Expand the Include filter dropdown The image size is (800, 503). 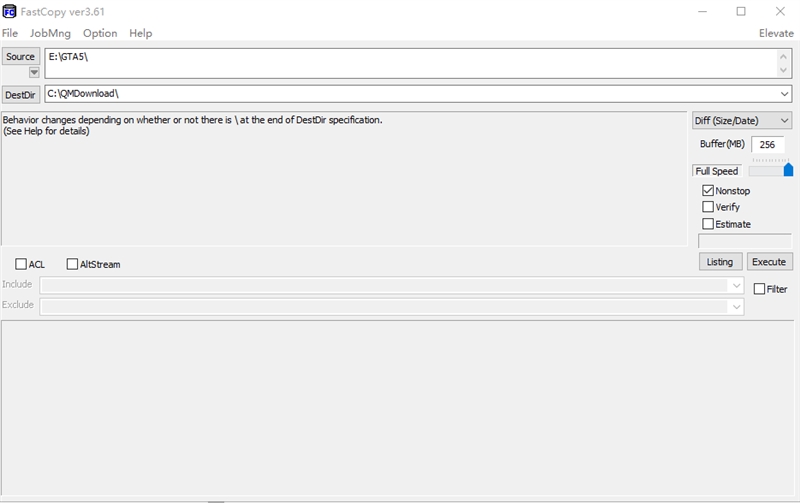click(736, 285)
